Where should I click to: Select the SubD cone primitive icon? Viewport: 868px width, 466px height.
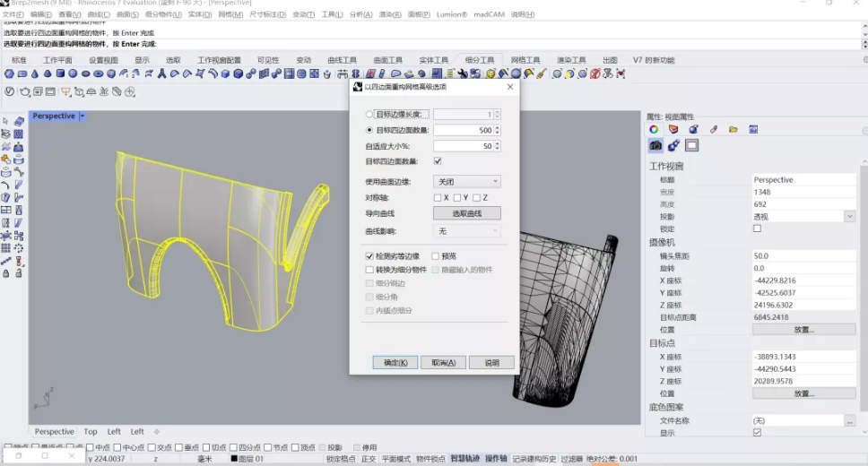tap(35, 73)
